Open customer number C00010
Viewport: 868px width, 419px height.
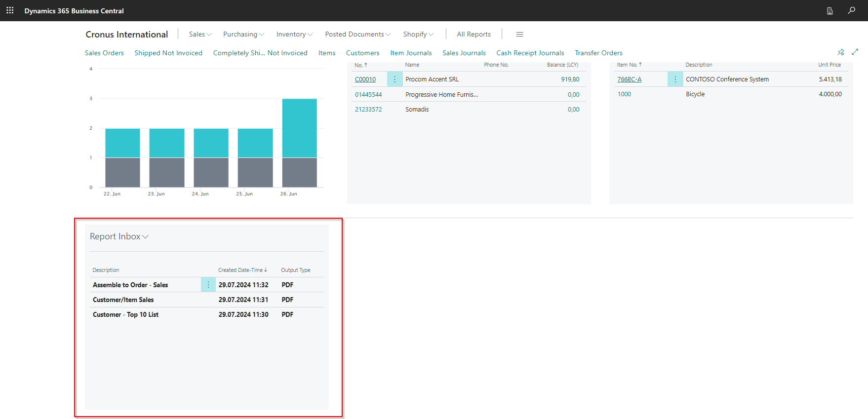coord(365,79)
